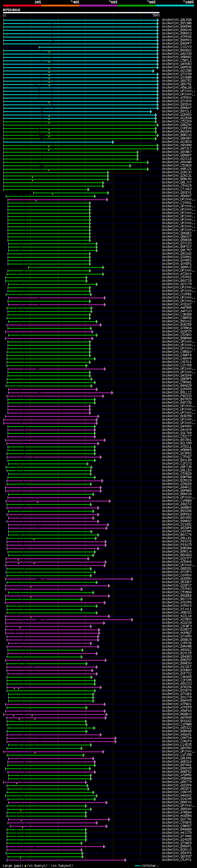The width and height of the screenshot is (197, 868).
Task: Select UniRef100_A7RNS4 hit
Action: pyautogui.click(x=177, y=328)
